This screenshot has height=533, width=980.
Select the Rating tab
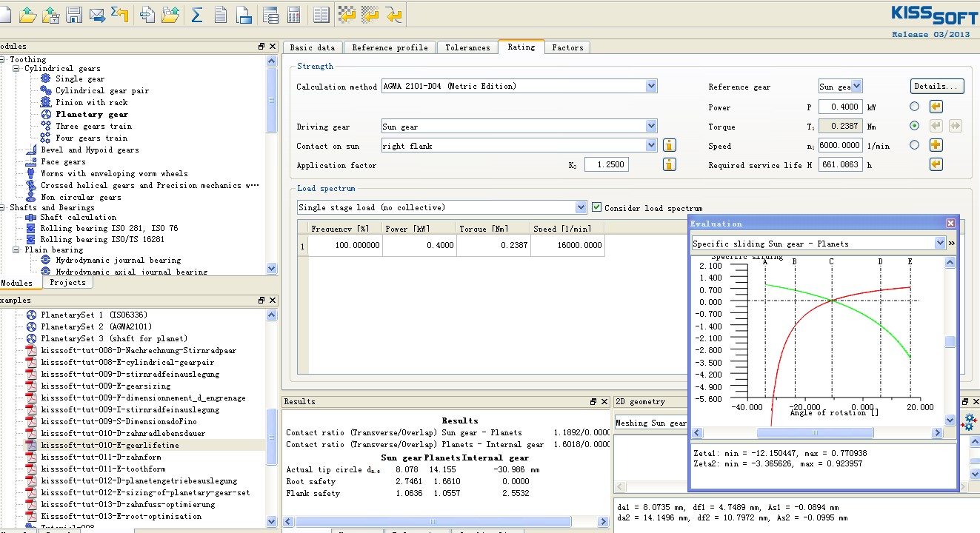pyautogui.click(x=521, y=47)
